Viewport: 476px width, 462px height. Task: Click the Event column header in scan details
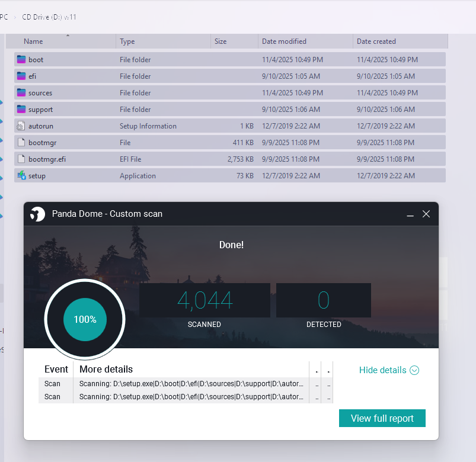pos(56,369)
